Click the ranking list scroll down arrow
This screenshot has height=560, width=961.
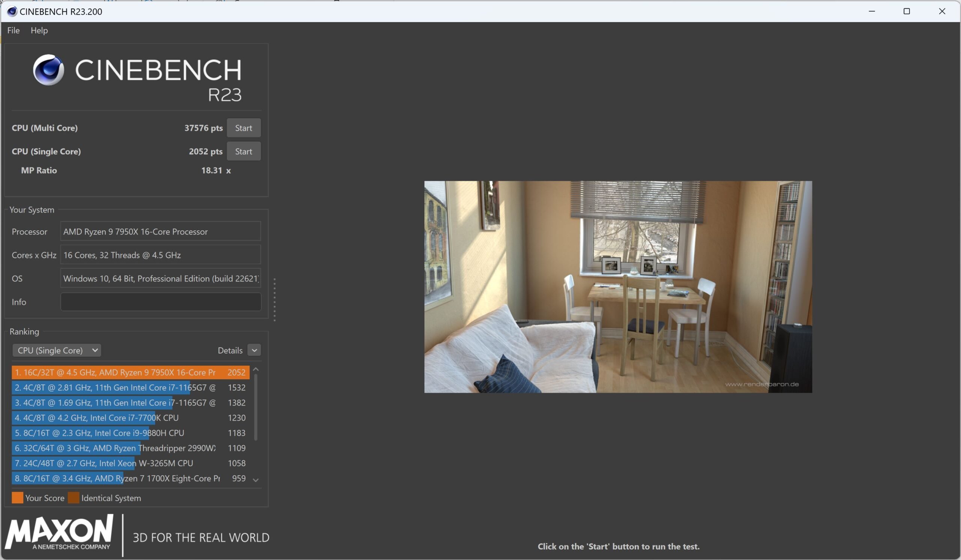(256, 480)
